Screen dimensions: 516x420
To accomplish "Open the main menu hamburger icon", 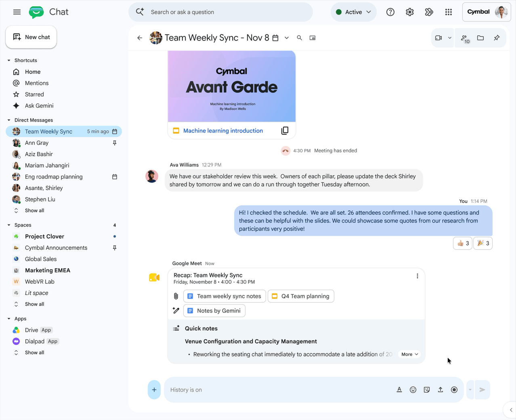I will (x=17, y=12).
